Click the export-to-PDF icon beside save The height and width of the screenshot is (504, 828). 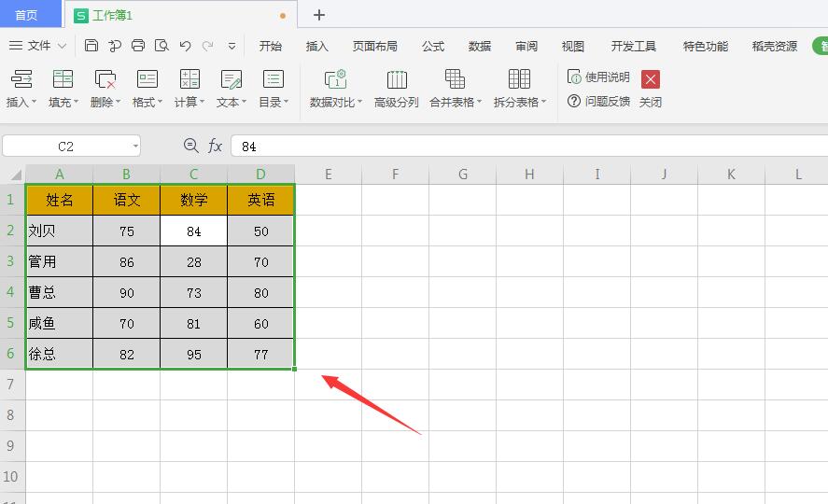(115, 46)
